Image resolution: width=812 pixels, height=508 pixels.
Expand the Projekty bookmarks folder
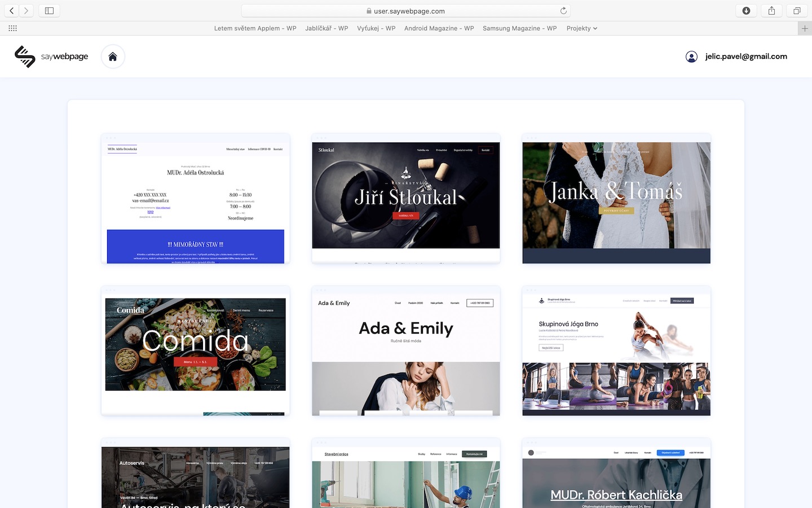(581, 28)
